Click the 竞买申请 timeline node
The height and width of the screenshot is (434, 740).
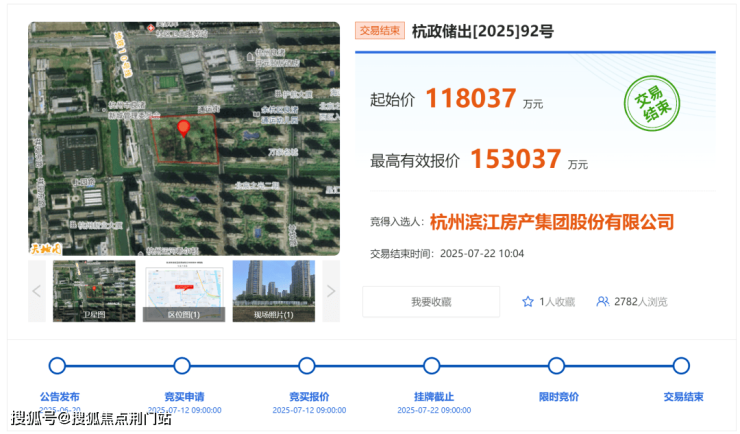[182, 366]
